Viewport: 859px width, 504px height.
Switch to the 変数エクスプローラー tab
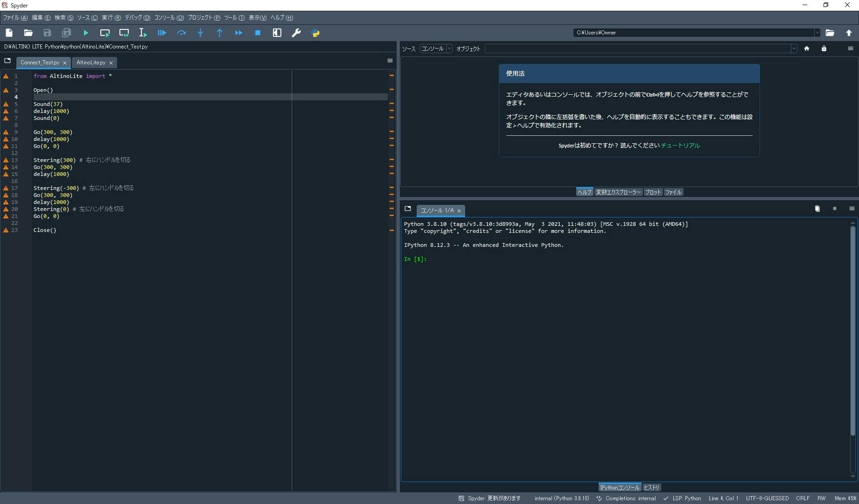(x=618, y=192)
